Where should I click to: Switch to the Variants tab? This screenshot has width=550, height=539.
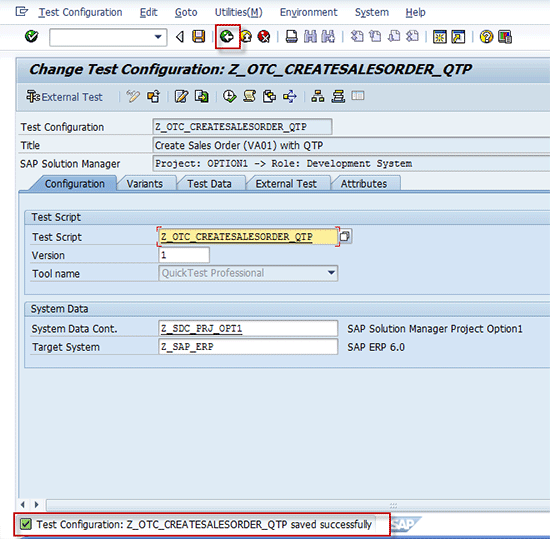(145, 184)
